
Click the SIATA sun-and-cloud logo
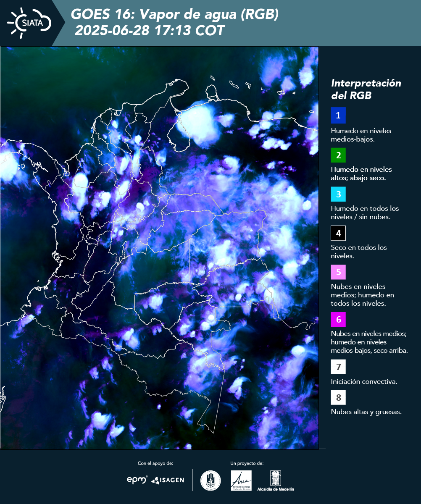pos(29,23)
